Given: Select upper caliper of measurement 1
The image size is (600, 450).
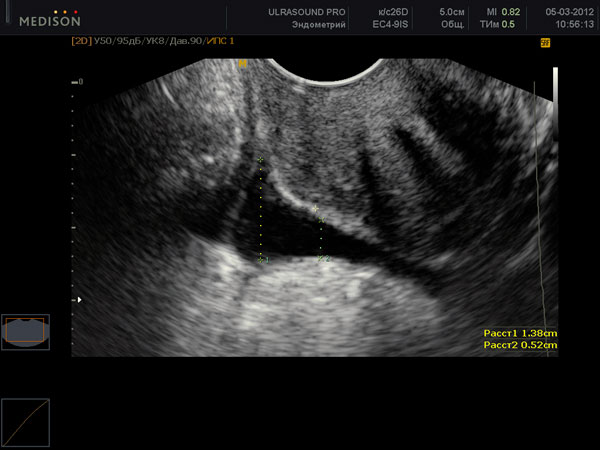Looking at the screenshot, I should [x=261, y=160].
